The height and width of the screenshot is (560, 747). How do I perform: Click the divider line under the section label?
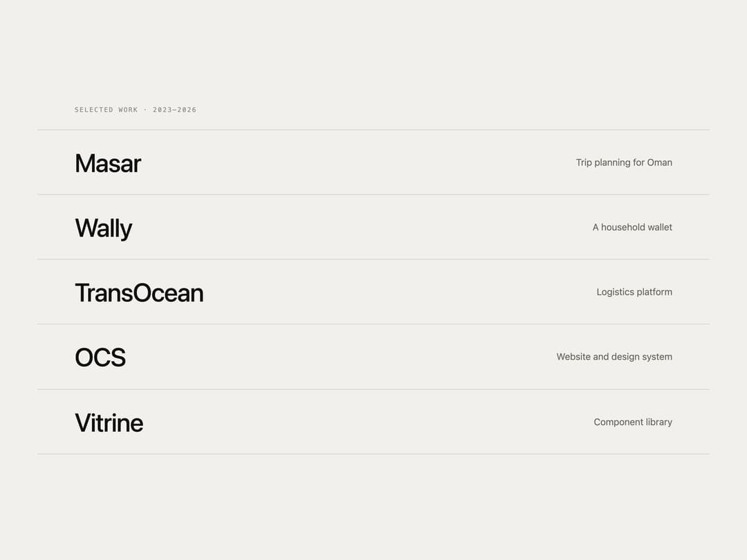click(x=373, y=129)
